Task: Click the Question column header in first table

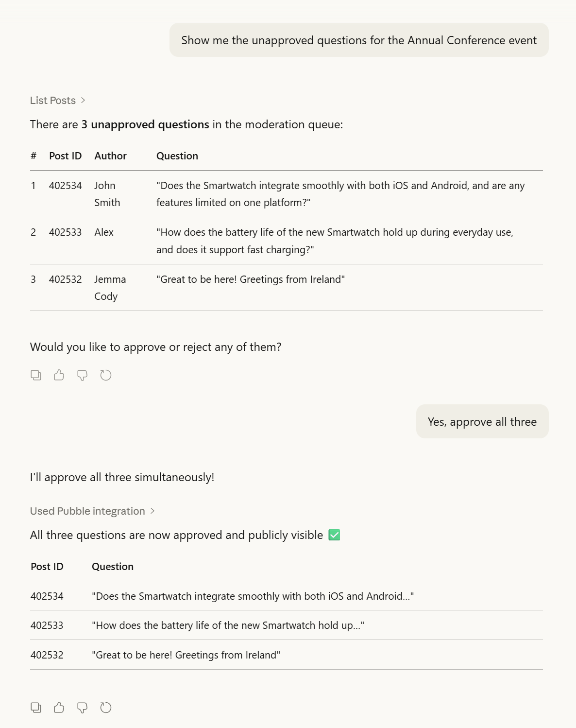Action: (177, 156)
